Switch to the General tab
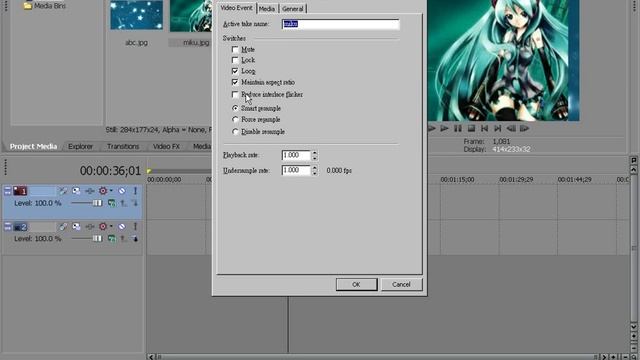The width and height of the screenshot is (640, 360). [293, 9]
